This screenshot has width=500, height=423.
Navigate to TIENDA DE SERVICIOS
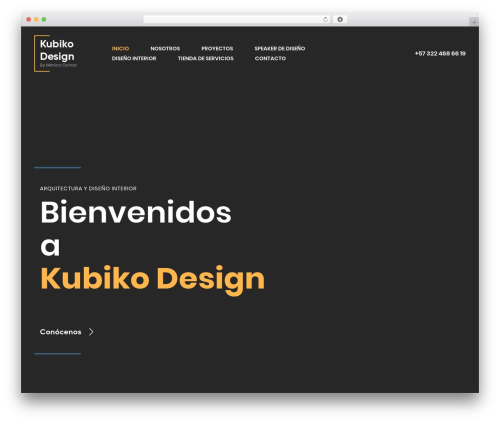[206, 58]
